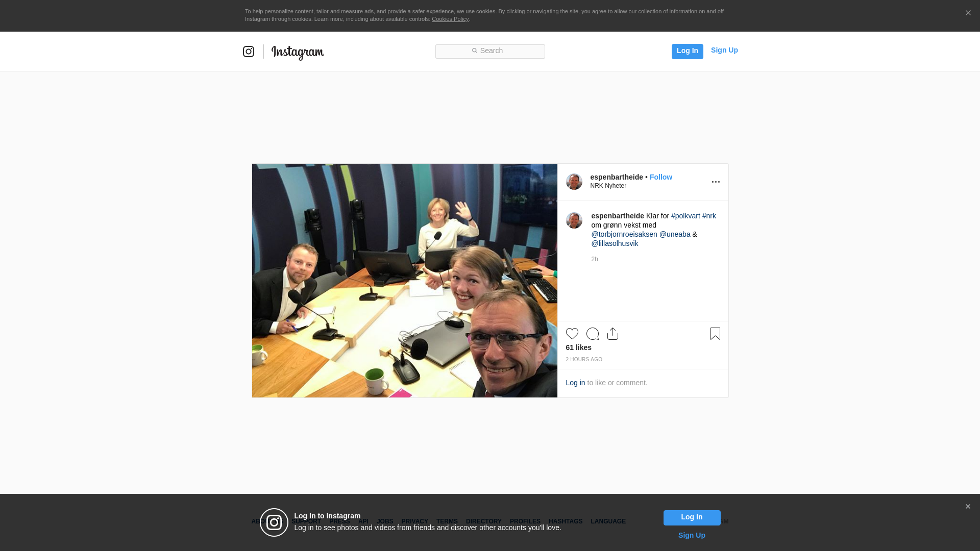The image size is (980, 551).
Task: Open @lillasolhusvik profile mention
Action: (615, 243)
